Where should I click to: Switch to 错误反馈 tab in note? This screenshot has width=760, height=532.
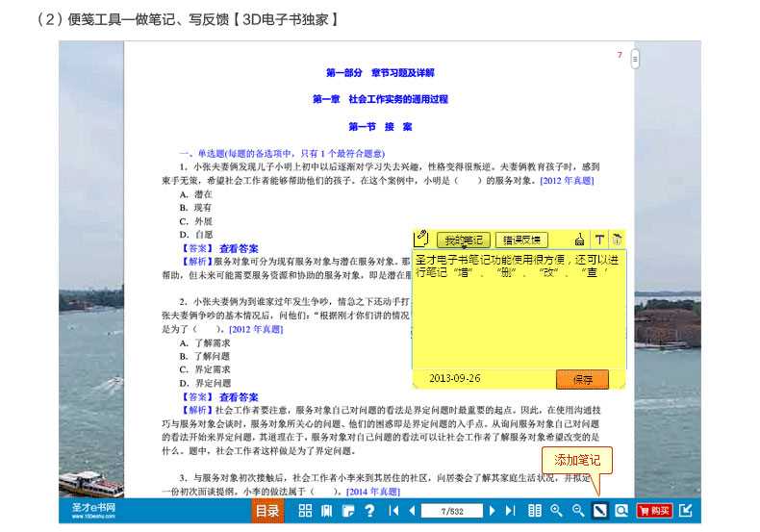pos(520,240)
